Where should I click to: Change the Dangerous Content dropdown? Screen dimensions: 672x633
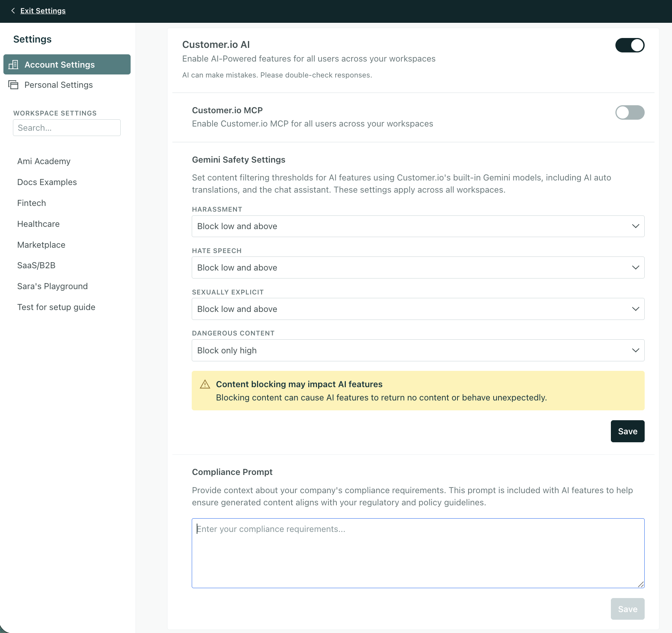click(x=417, y=350)
